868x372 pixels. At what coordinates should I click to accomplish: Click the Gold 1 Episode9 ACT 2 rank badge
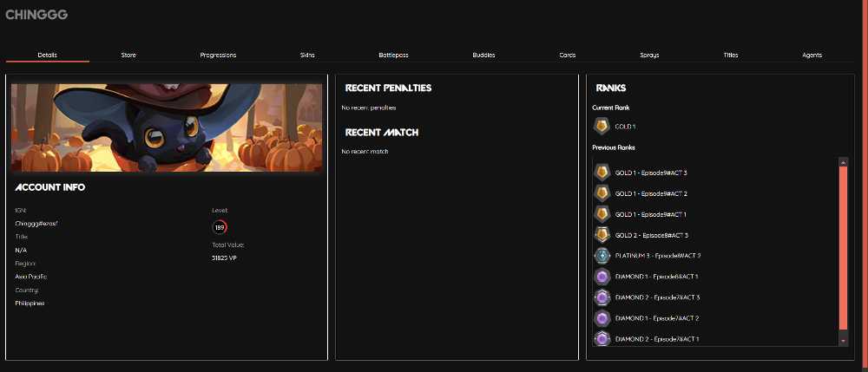click(602, 193)
